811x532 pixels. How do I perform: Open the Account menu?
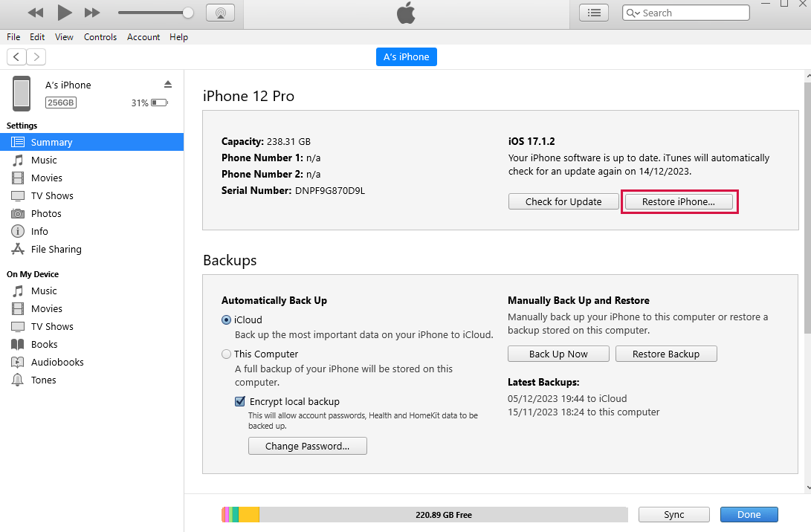pos(143,37)
